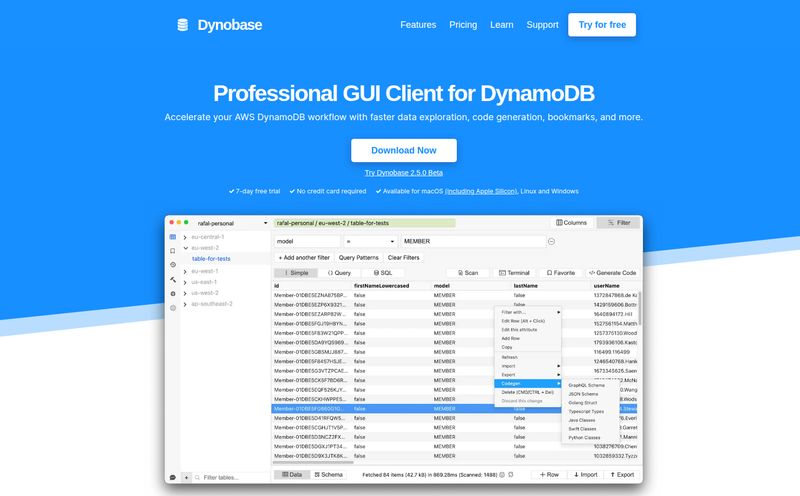The height and width of the screenshot is (496, 800).
Task: Click the Import button in bottom bar
Action: [585, 475]
